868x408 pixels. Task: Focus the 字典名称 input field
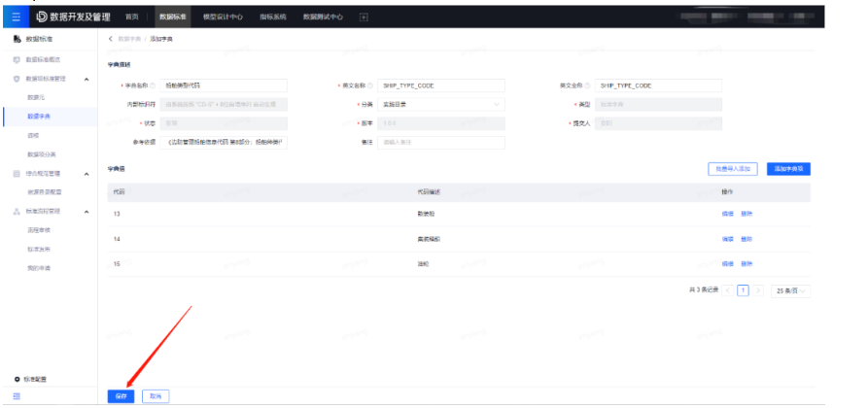[x=224, y=85]
